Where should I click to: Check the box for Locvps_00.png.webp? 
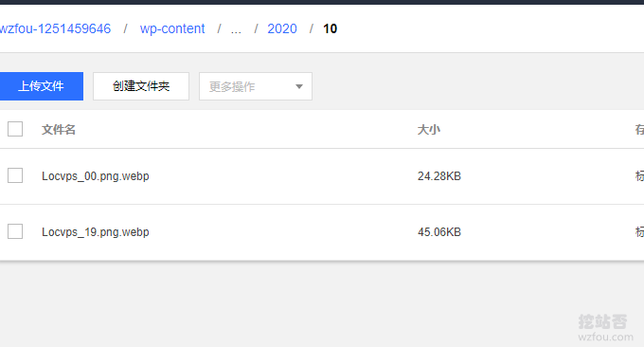(15, 175)
